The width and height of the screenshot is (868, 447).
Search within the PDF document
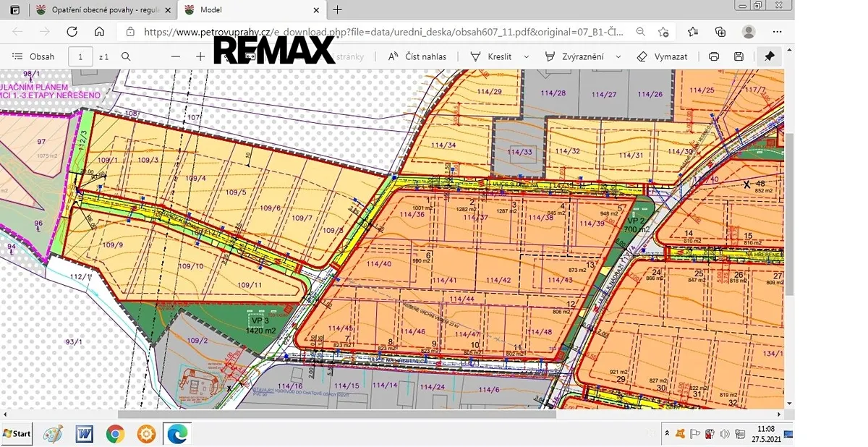126,56
